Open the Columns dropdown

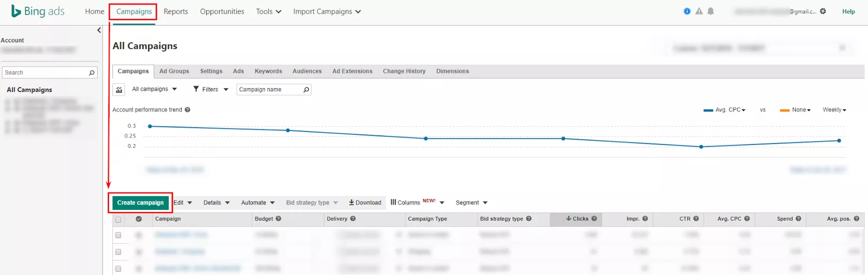(x=417, y=202)
